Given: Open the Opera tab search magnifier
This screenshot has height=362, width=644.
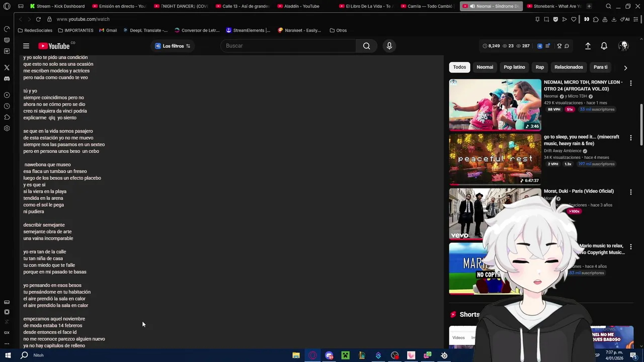Looking at the screenshot, I should (x=608, y=6).
